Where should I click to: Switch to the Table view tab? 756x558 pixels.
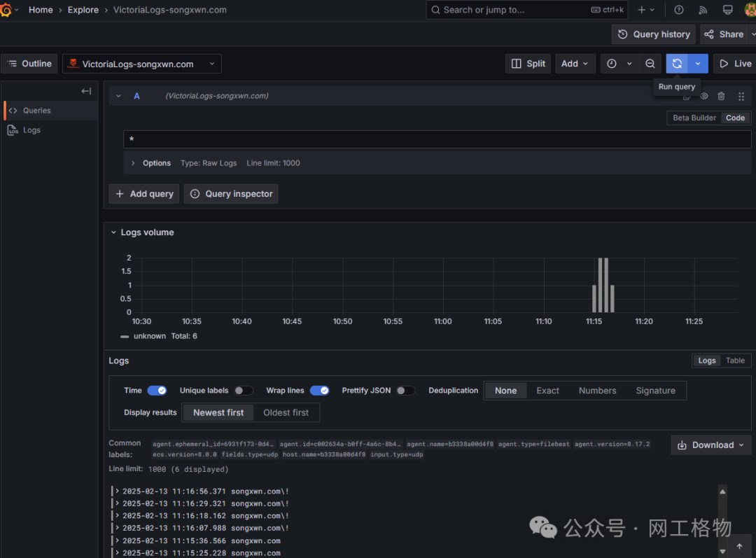(735, 361)
